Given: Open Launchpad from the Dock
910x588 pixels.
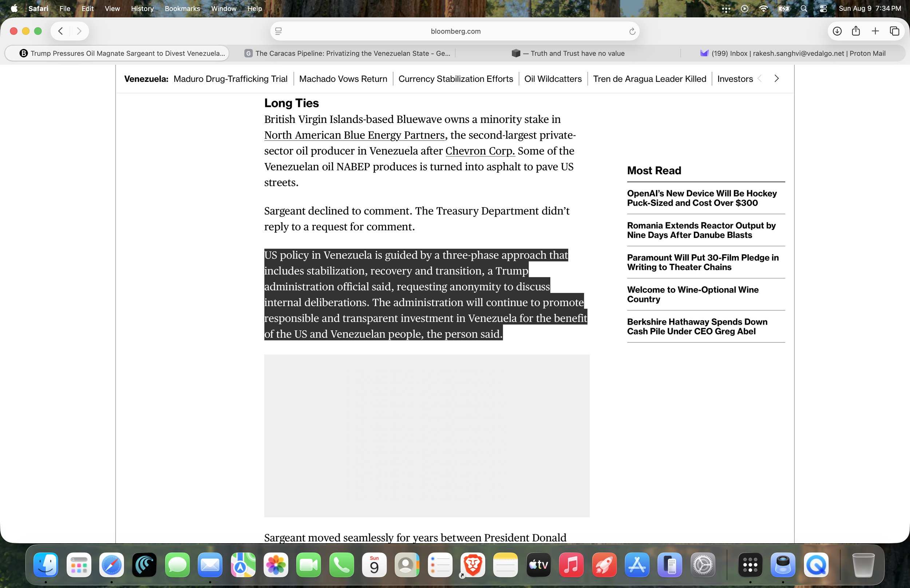Looking at the screenshot, I should pos(79,565).
